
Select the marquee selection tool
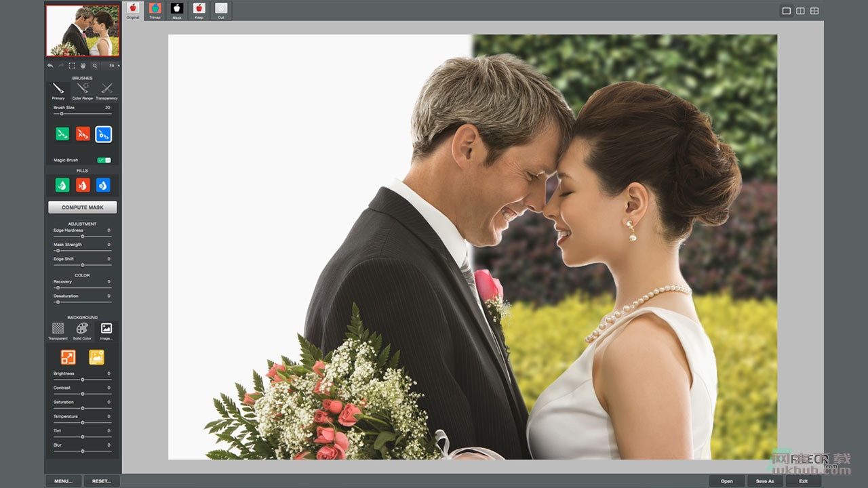tap(72, 66)
